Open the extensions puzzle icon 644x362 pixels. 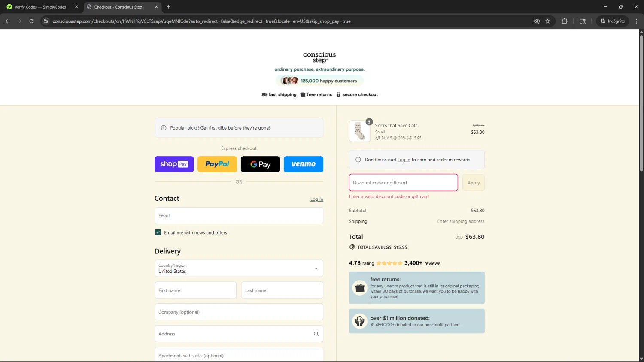click(565, 21)
